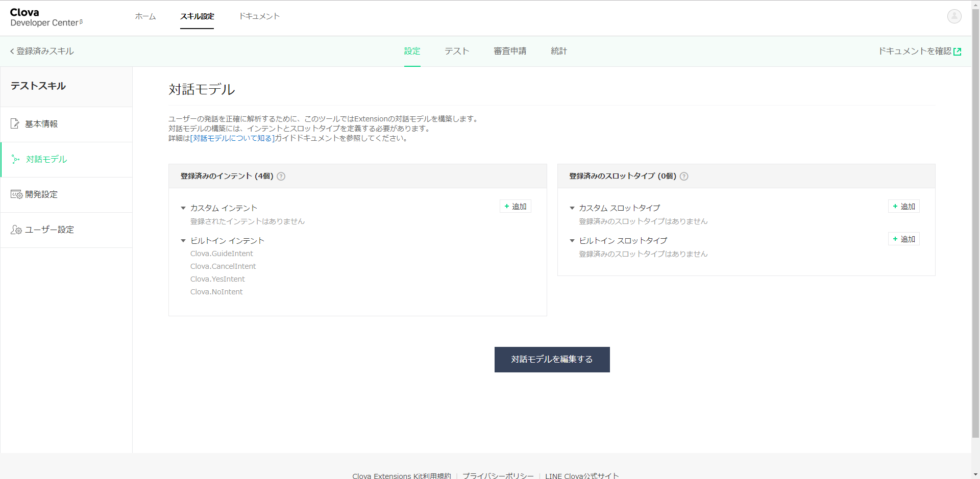Click the ユーザー設定 person icon in sidebar
This screenshot has height=479, width=980.
tap(16, 230)
